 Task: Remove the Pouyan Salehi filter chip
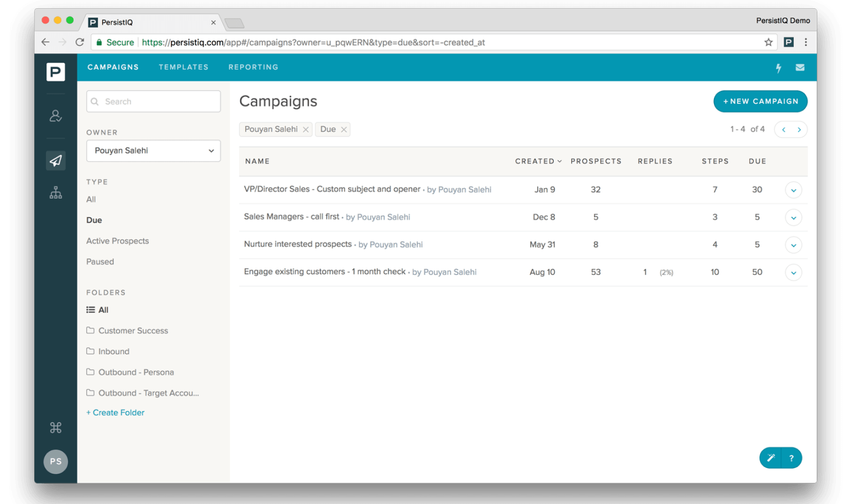coord(306,129)
